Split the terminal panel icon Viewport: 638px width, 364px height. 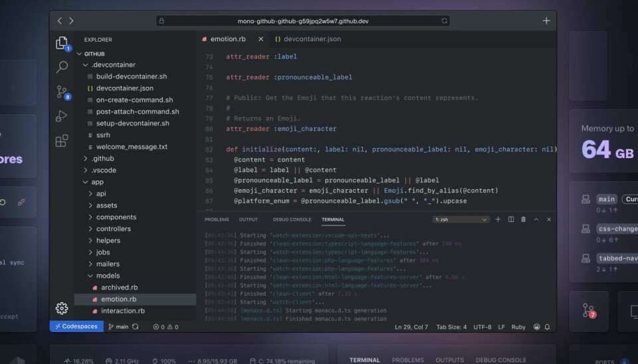point(511,219)
